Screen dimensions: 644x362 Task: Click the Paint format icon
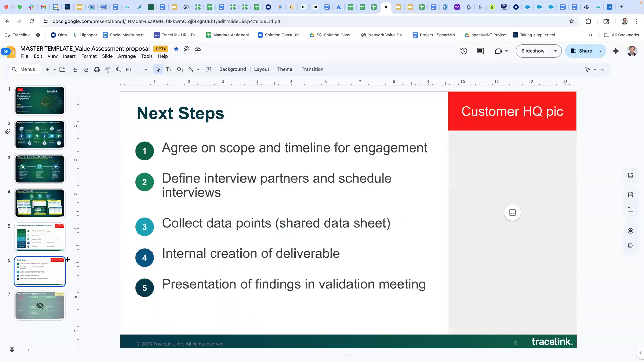click(107, 69)
